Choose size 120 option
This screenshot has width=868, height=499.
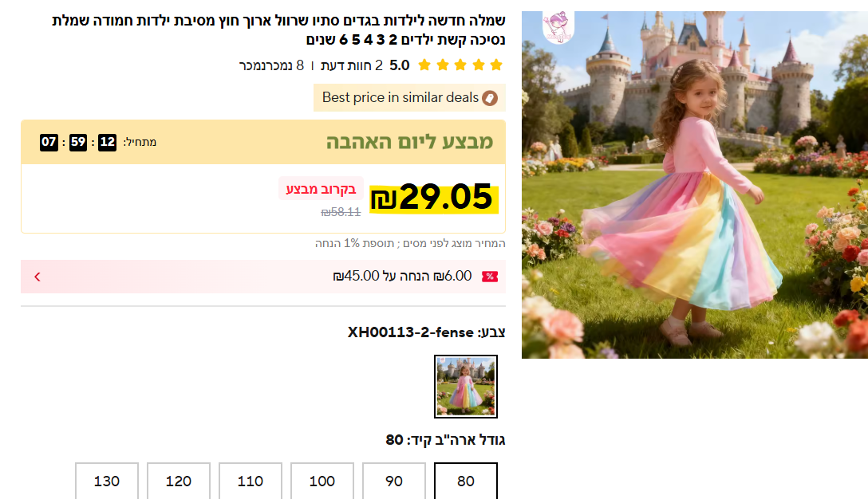click(x=178, y=481)
